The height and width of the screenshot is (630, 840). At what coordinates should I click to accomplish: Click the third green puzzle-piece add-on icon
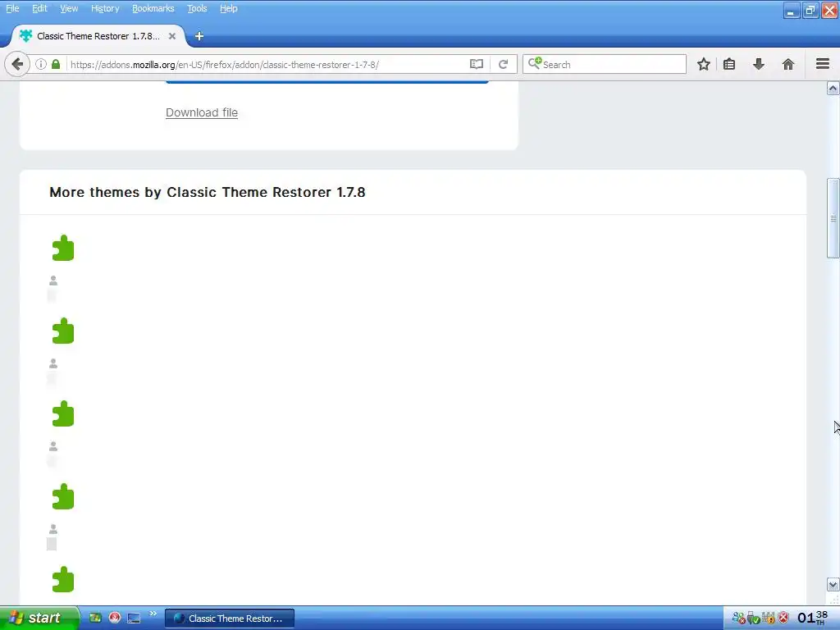(62, 414)
